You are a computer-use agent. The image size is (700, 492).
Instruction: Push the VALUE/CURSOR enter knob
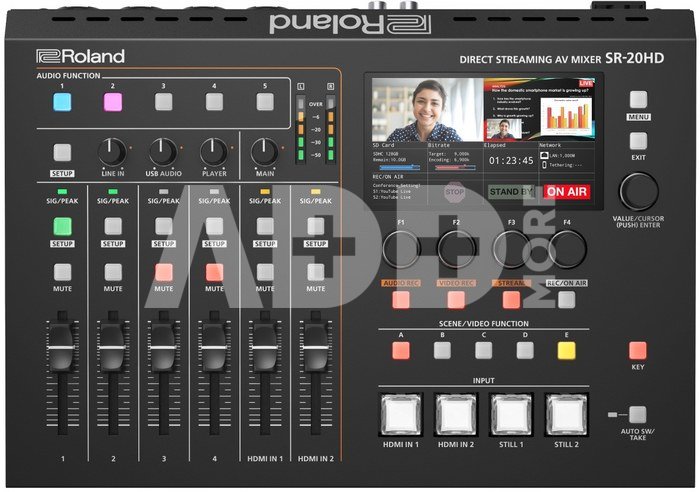638,192
